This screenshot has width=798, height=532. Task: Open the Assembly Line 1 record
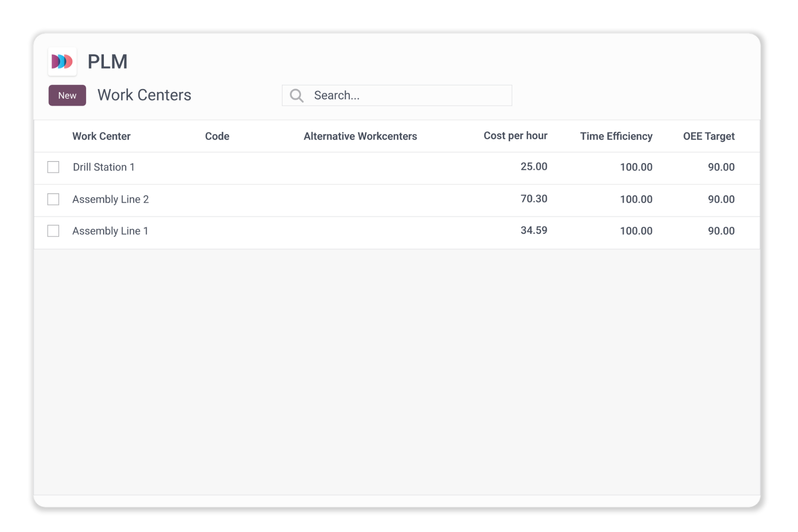point(110,231)
